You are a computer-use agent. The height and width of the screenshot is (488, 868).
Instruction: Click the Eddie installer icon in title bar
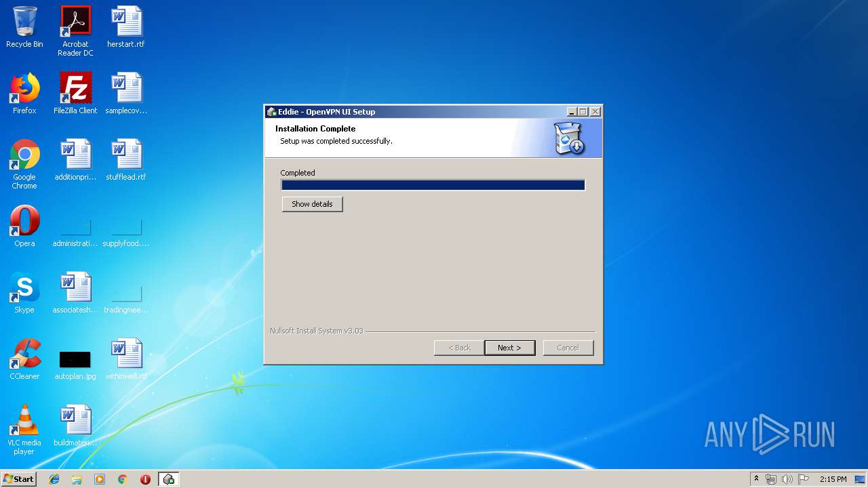[x=271, y=112]
